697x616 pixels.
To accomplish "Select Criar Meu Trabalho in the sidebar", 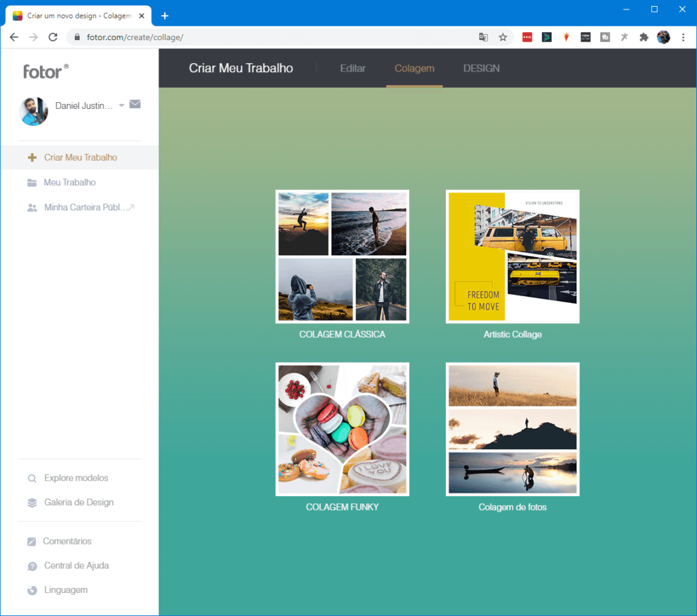I will (80, 157).
